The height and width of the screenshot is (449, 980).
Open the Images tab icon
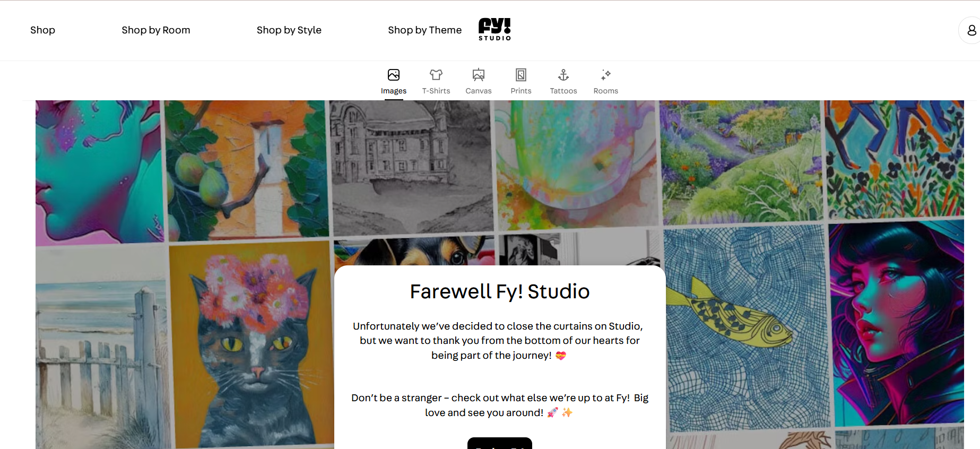pos(394,75)
